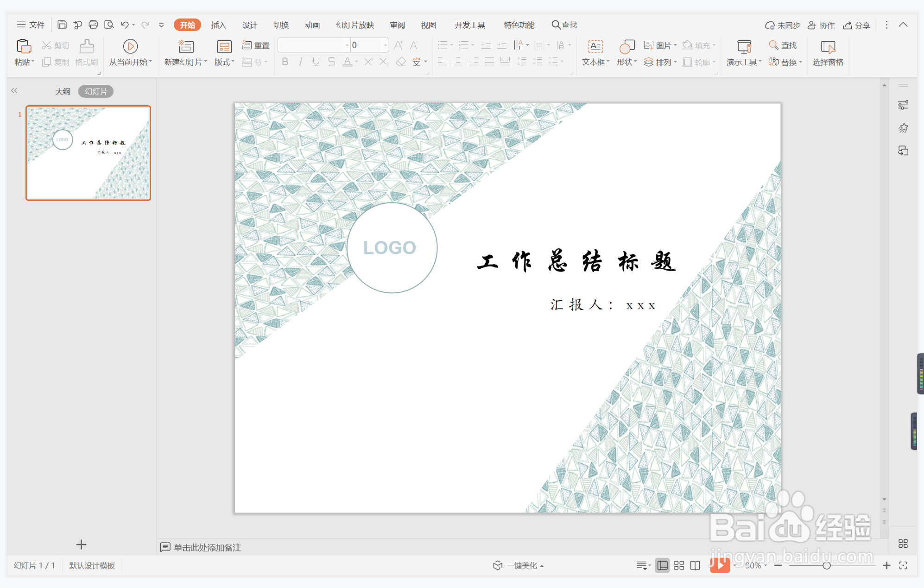Click the Print icon
The height and width of the screenshot is (588, 924).
[93, 25]
